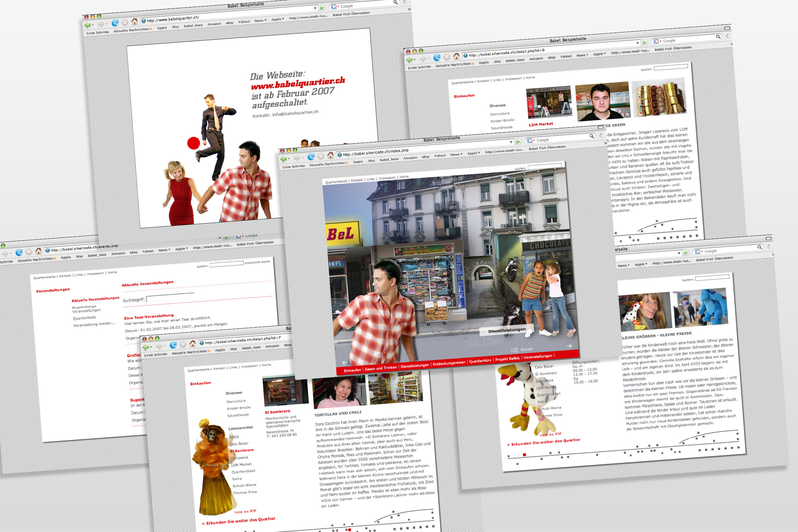Expand the Apple bookmark folder in the detail.php?id=9 window
Image resolution: width=798 pixels, height=532 pixels.
click(599, 54)
